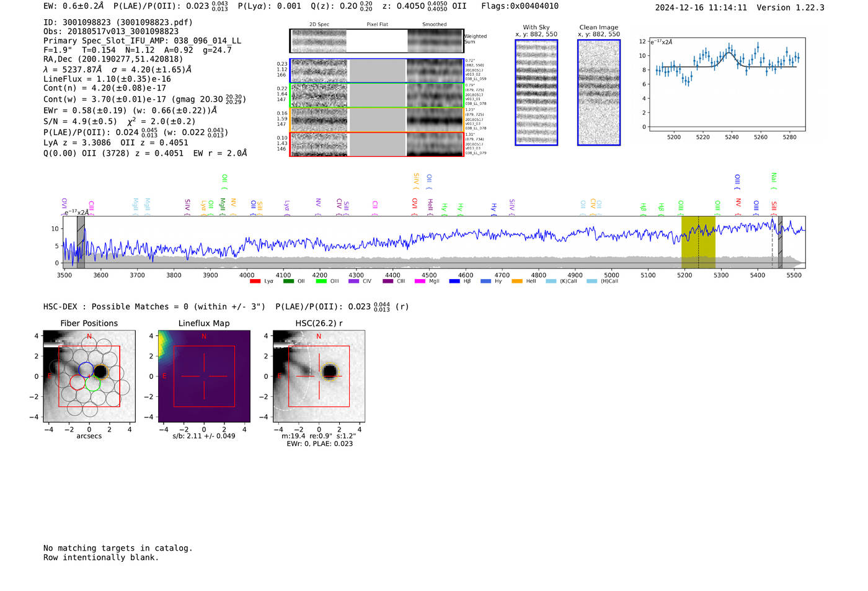Open the "With Sky" cutout image

(x=536, y=92)
